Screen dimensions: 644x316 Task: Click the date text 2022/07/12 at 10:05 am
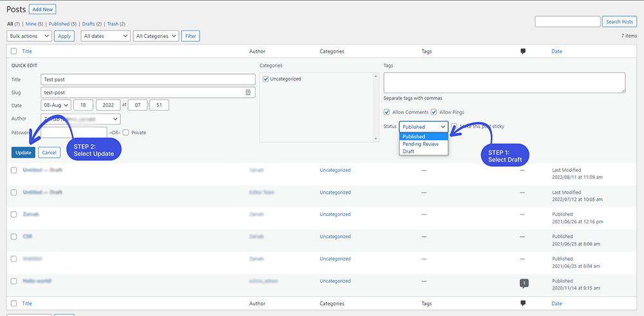tap(577, 200)
